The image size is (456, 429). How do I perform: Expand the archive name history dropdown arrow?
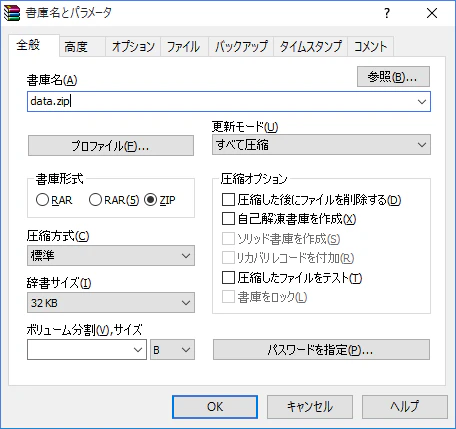[x=422, y=101]
